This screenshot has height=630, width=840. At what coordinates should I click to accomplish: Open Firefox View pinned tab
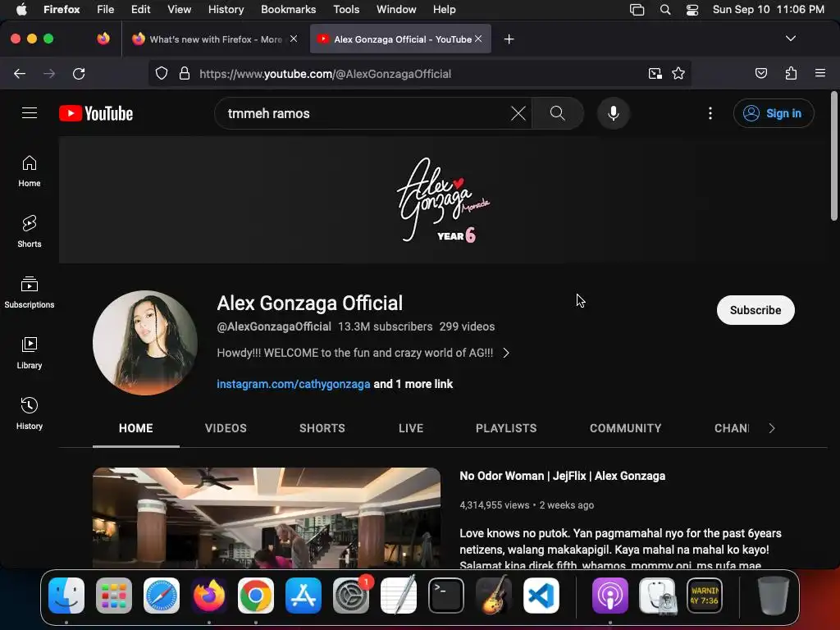click(103, 39)
